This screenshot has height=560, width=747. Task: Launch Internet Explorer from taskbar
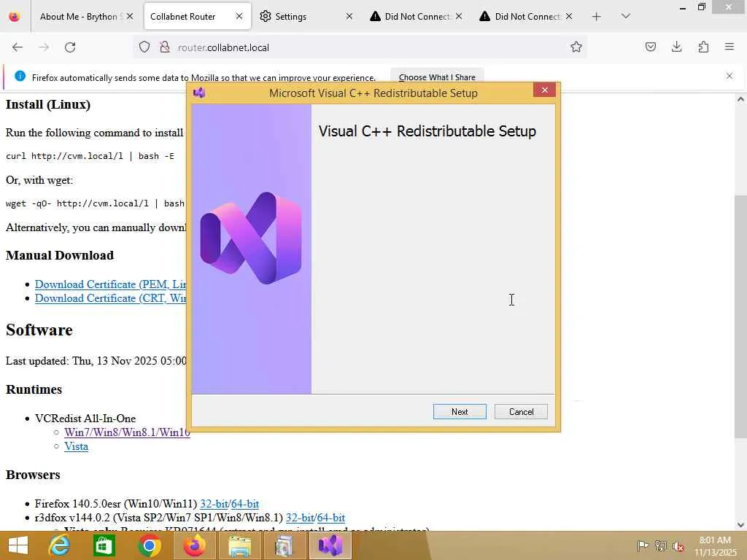[60, 545]
